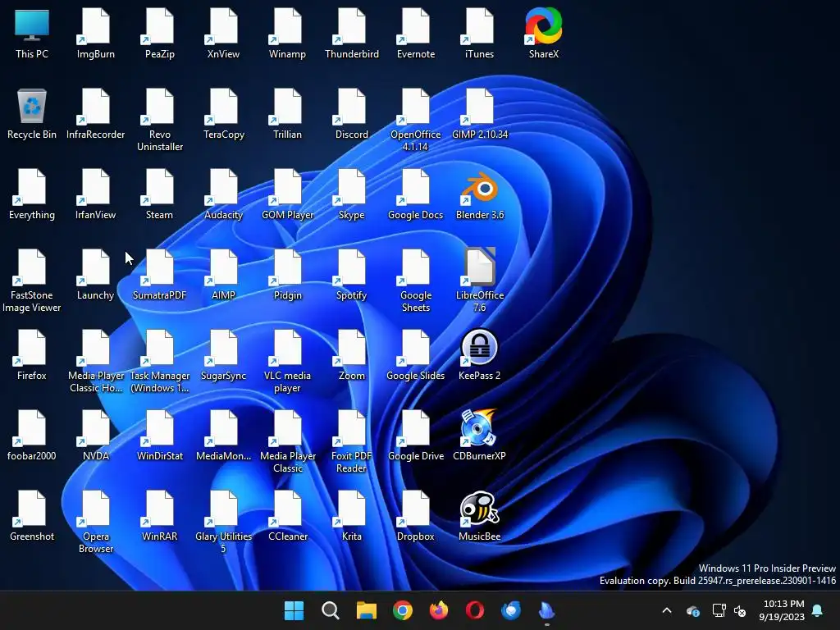Select the Foxit PDF Reader shortcut

[x=351, y=441]
